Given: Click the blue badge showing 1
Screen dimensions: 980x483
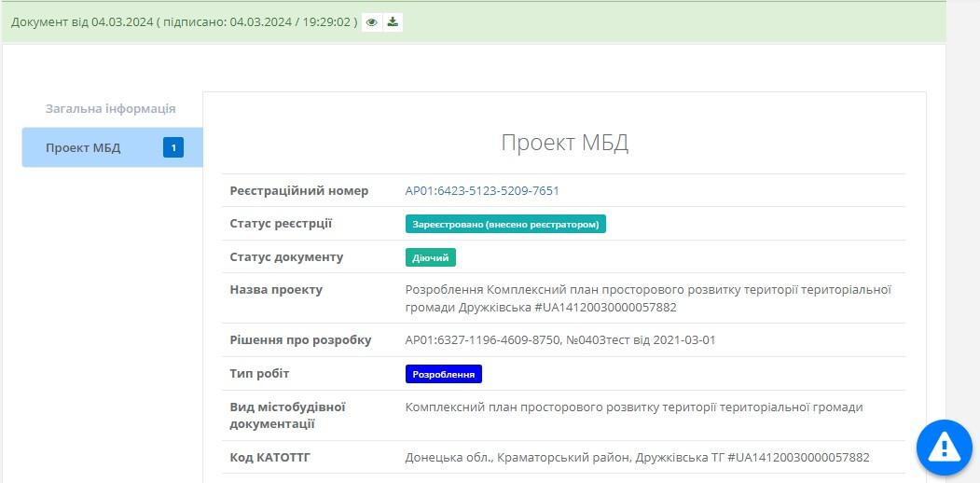Looking at the screenshot, I should coord(173,147).
